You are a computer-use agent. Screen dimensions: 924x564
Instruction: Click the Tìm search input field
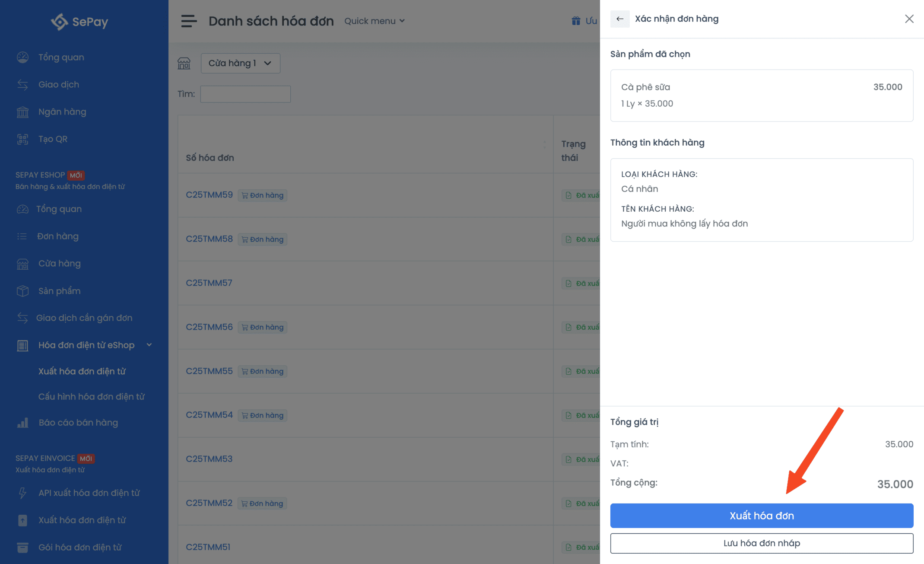245,94
